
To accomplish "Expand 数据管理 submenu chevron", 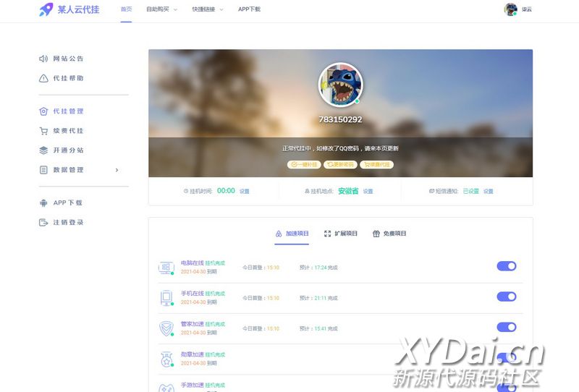I will point(117,170).
